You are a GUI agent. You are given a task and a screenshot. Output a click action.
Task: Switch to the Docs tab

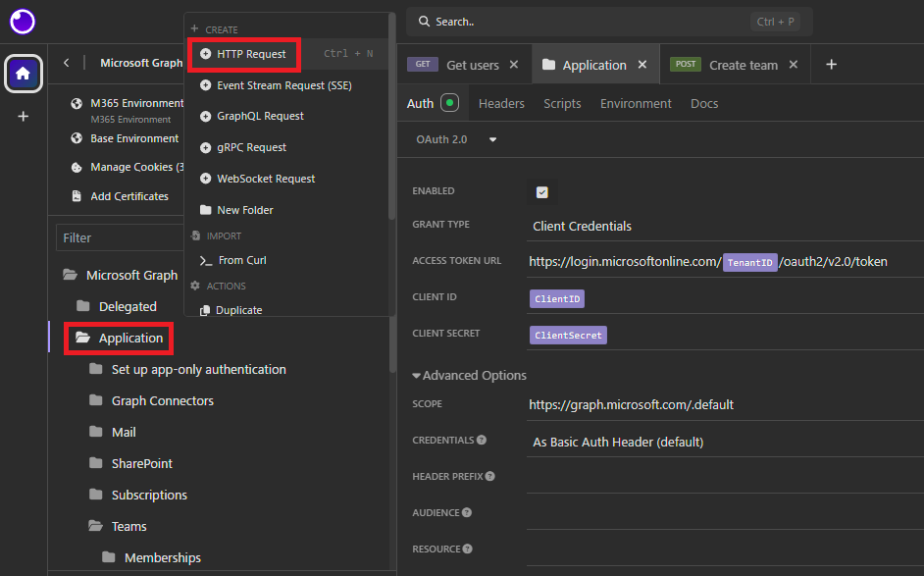[704, 102]
